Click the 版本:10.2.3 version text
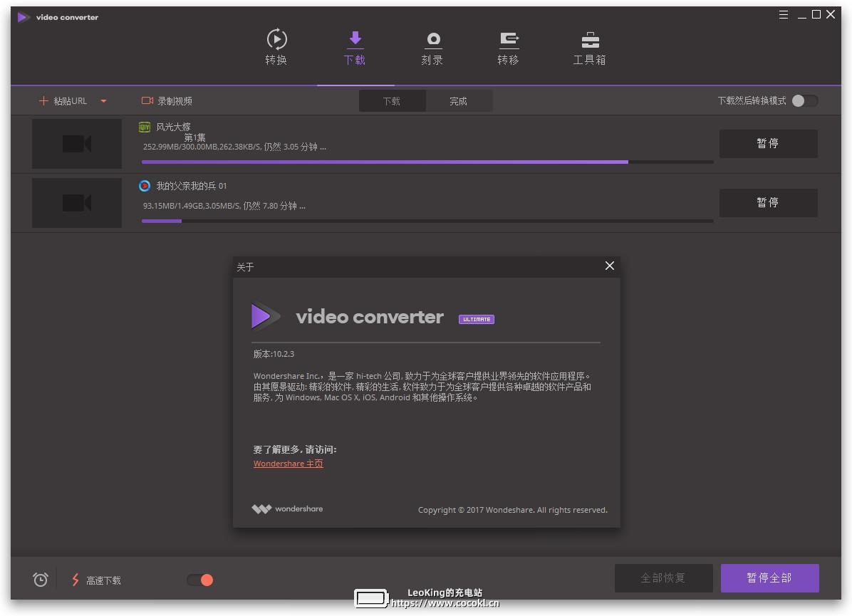The height and width of the screenshot is (616, 852). (x=274, y=354)
